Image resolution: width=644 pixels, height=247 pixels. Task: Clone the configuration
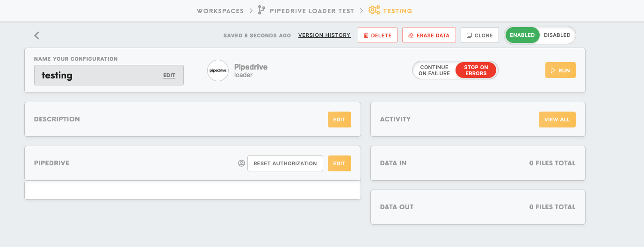[x=480, y=35]
